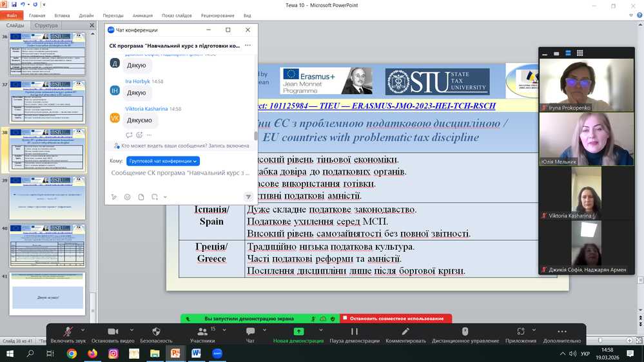Viewport: 644px width, 362px height.
Task: Open the Приложения apps icon
Action: tap(520, 332)
